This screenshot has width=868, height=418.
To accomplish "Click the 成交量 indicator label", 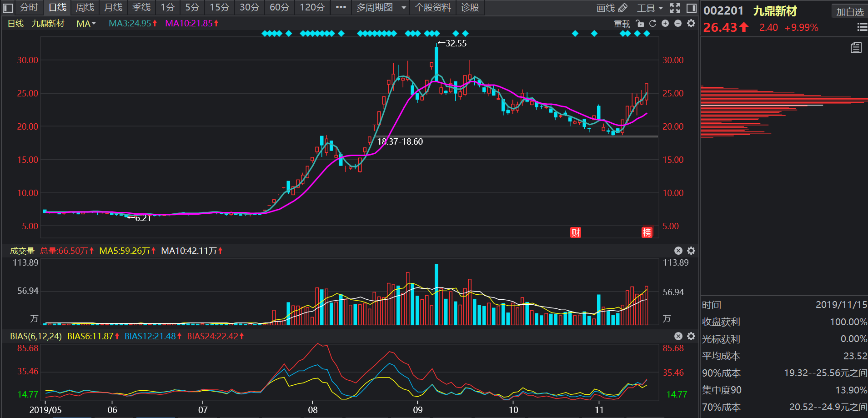I will point(22,251).
